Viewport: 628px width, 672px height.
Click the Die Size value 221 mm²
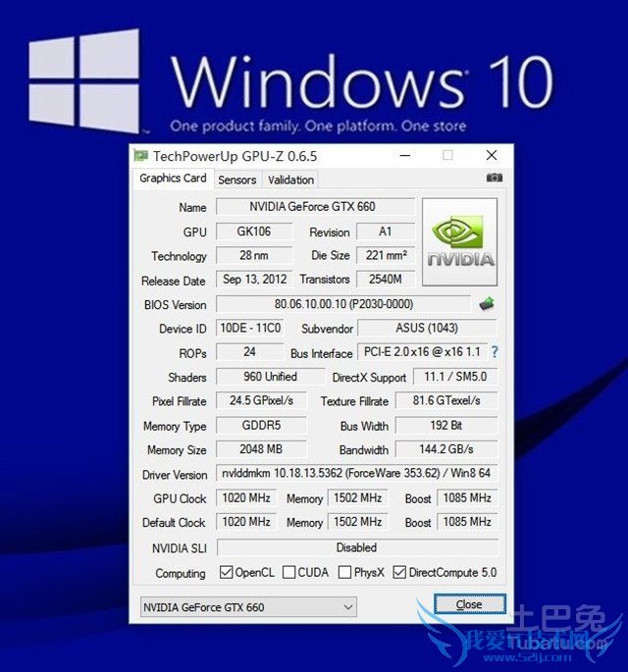(386, 255)
